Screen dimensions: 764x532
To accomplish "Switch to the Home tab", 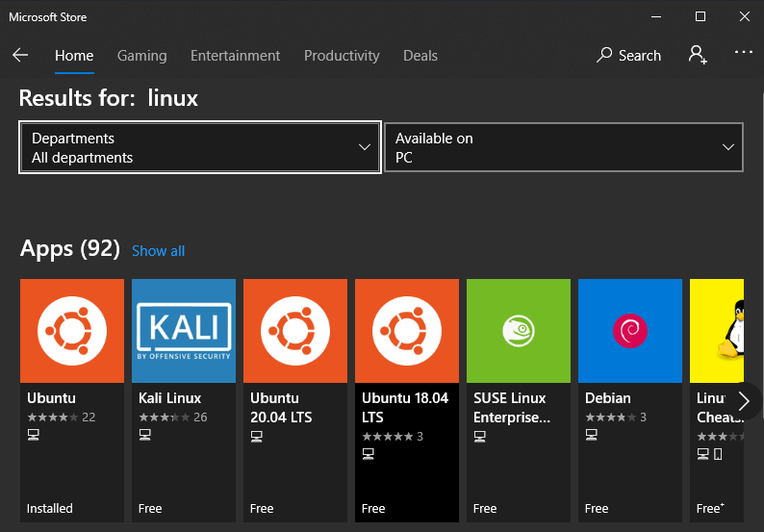I will 74,56.
